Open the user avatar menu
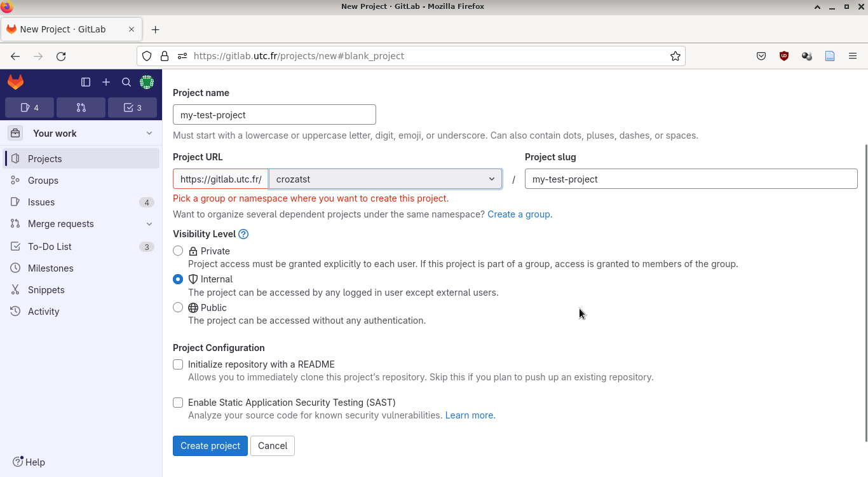Screen dimensions: 868x477 coord(147,82)
